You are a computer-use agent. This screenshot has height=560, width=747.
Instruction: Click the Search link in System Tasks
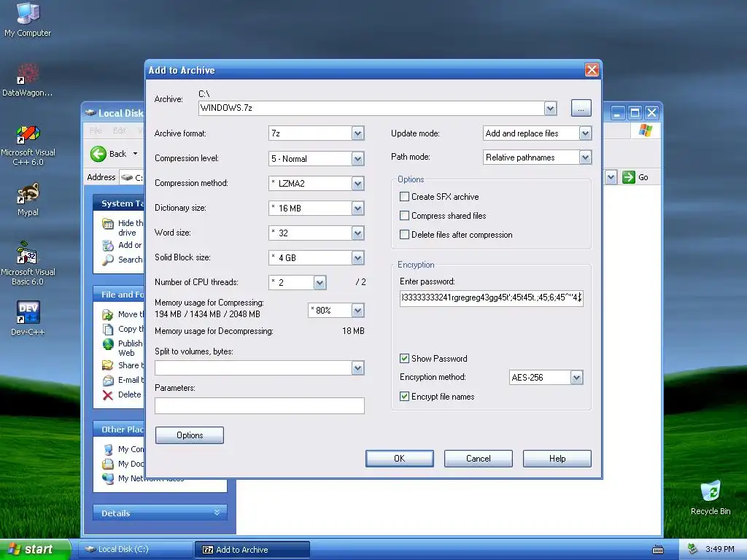[130, 260]
